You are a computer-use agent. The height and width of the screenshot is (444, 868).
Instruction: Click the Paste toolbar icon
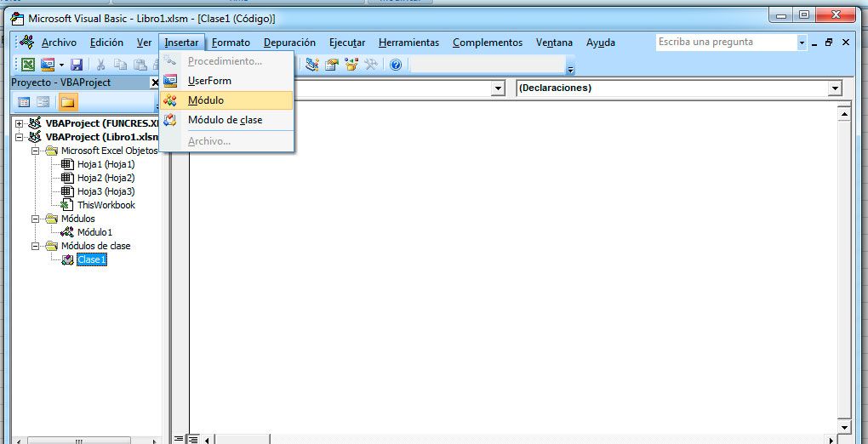tap(140, 65)
